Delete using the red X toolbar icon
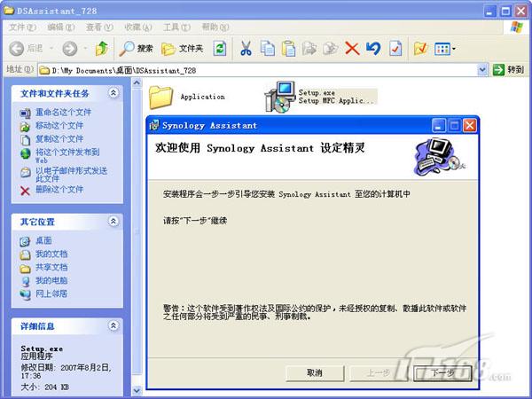Image resolution: width=532 pixels, height=399 pixels. coord(352,49)
